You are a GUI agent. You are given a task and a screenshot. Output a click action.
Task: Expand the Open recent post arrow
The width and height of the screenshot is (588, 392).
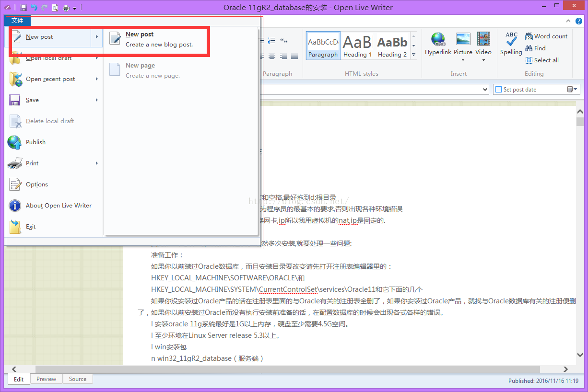(97, 79)
